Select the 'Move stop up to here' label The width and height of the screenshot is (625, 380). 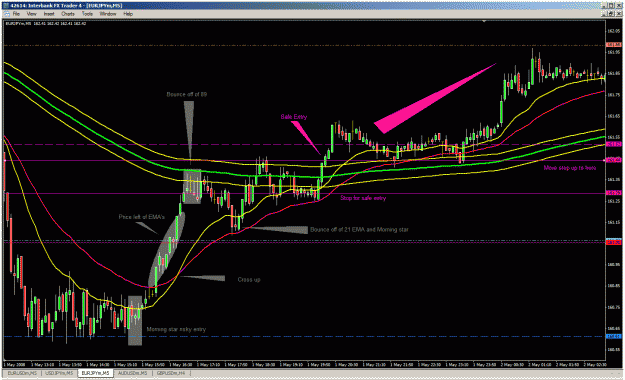pos(570,168)
